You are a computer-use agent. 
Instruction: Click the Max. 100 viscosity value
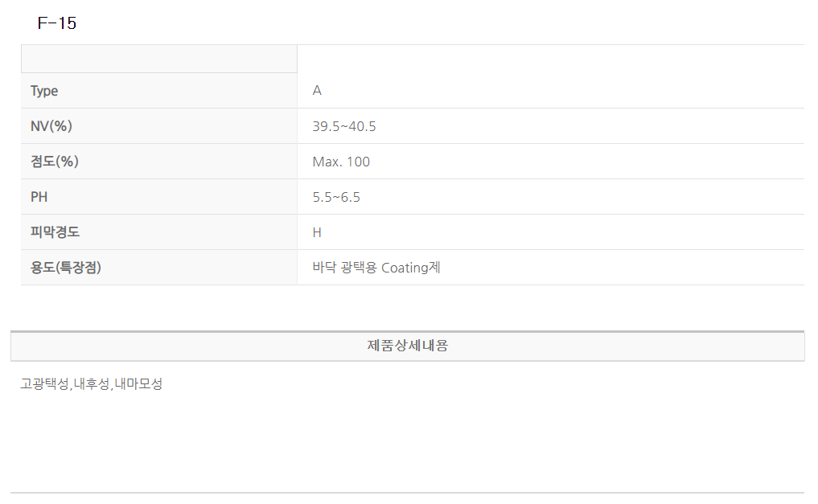[341, 162]
